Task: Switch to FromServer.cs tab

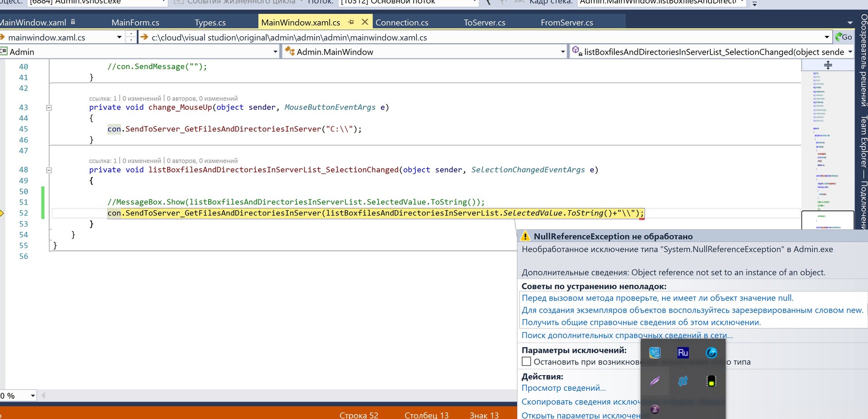Action: (567, 22)
